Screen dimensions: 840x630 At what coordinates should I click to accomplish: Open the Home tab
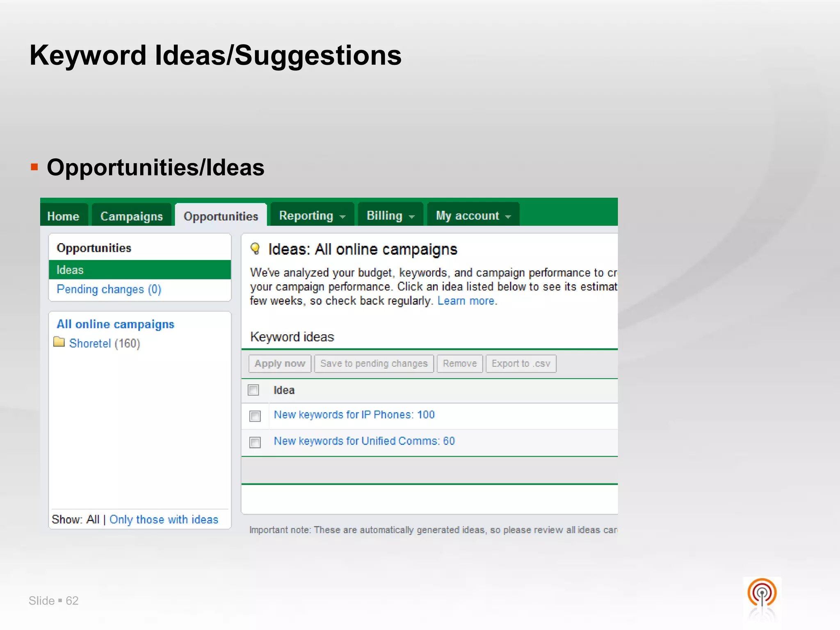64,216
